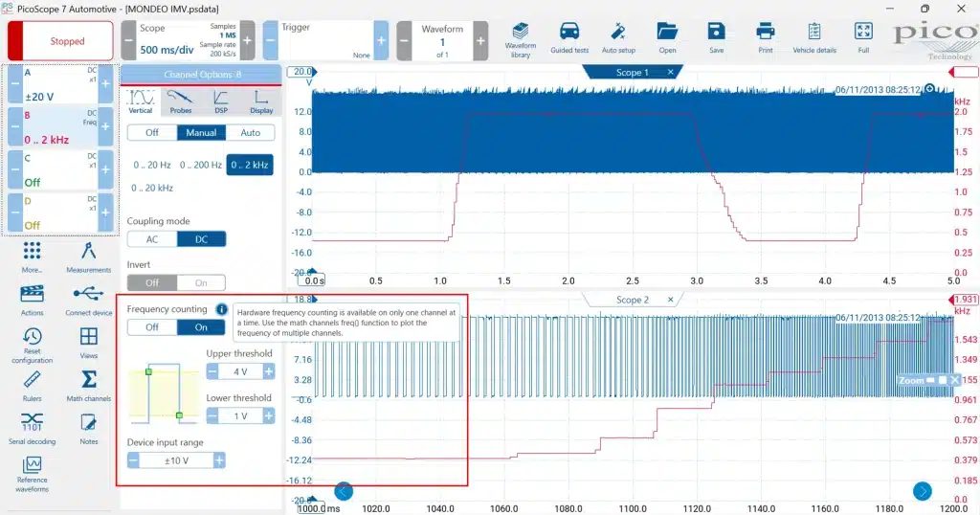Set vertical mode to Auto
This screenshot has width=980, height=515.
point(250,132)
